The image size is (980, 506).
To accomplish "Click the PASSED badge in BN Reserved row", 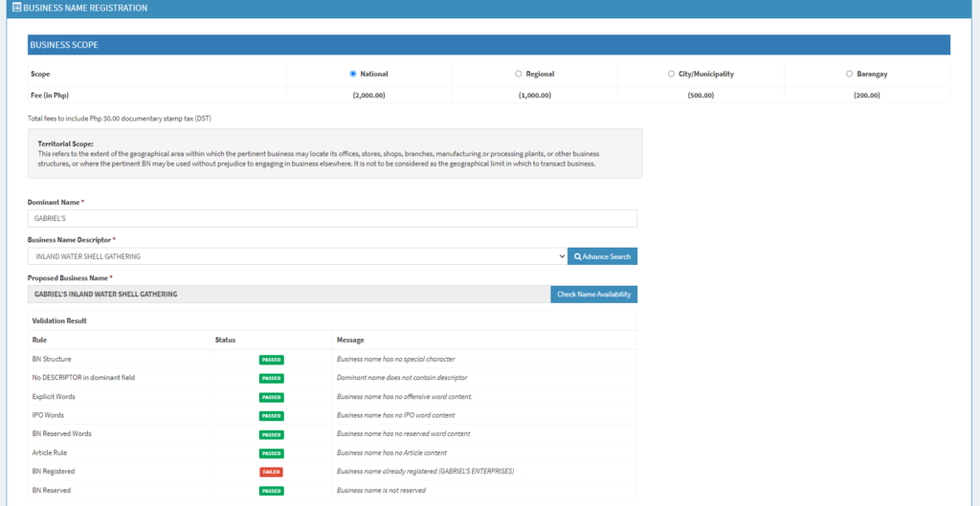I will (x=271, y=491).
